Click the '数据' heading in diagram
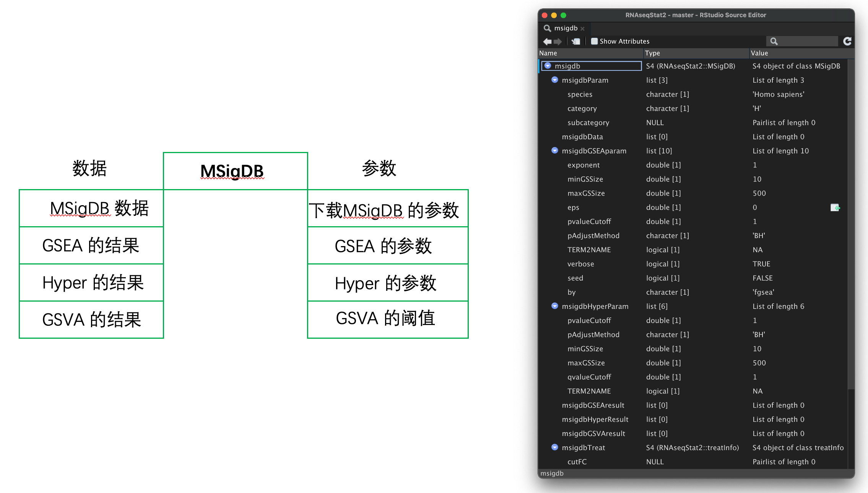Screen dimensions: 868x493 point(89,168)
